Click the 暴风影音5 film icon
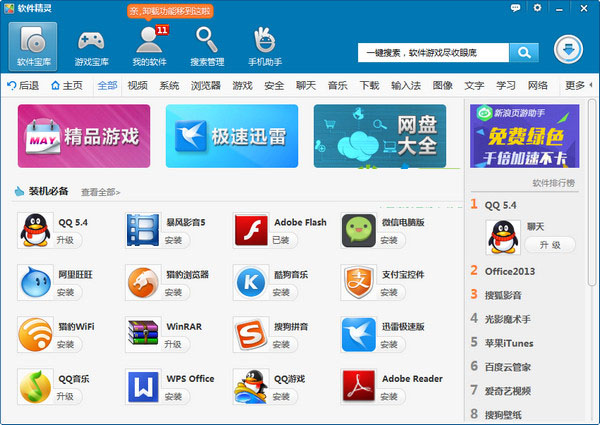The image size is (600, 425). (143, 230)
